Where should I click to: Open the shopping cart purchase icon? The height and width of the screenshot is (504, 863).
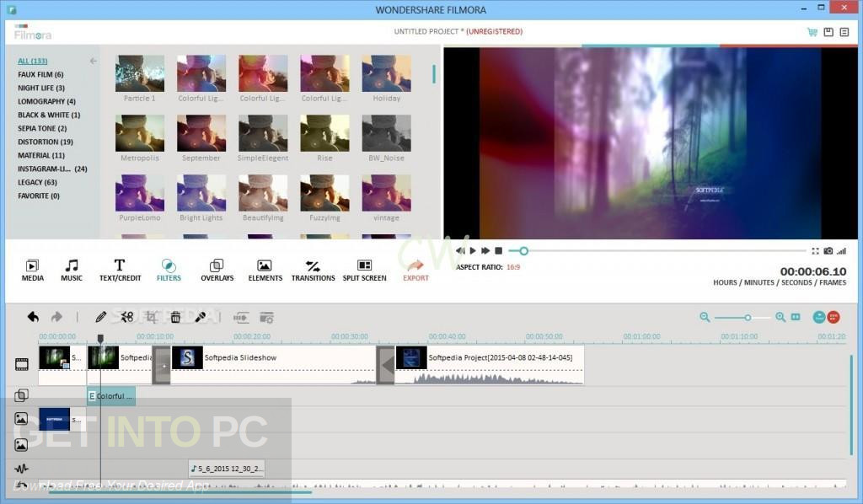coord(812,32)
